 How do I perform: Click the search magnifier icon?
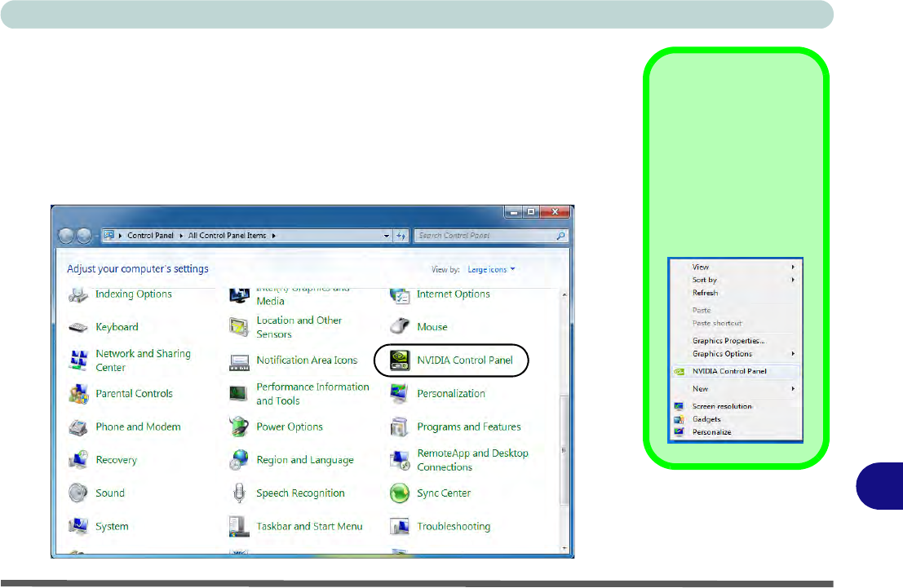[x=561, y=236]
